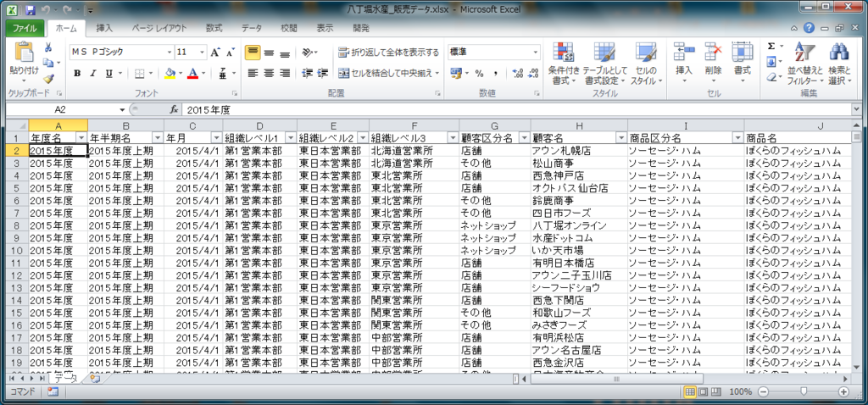This screenshot has width=868, height=405.
Task: Align text left
Action: point(253,73)
